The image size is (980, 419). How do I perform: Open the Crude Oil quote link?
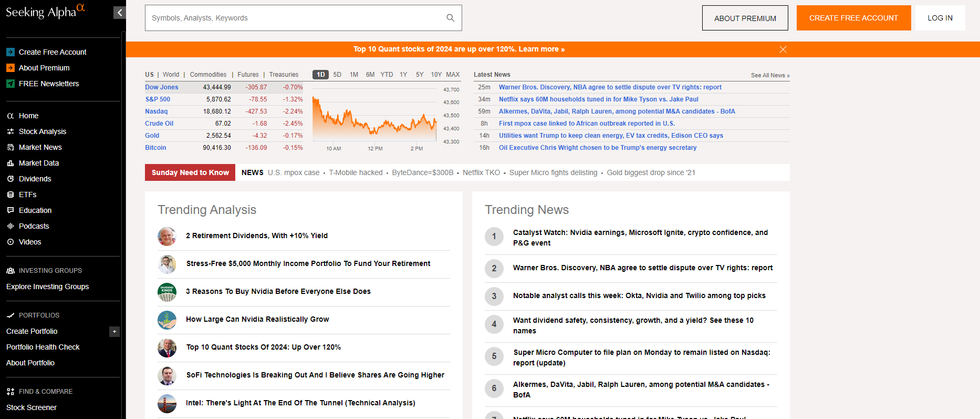pyautogui.click(x=159, y=124)
